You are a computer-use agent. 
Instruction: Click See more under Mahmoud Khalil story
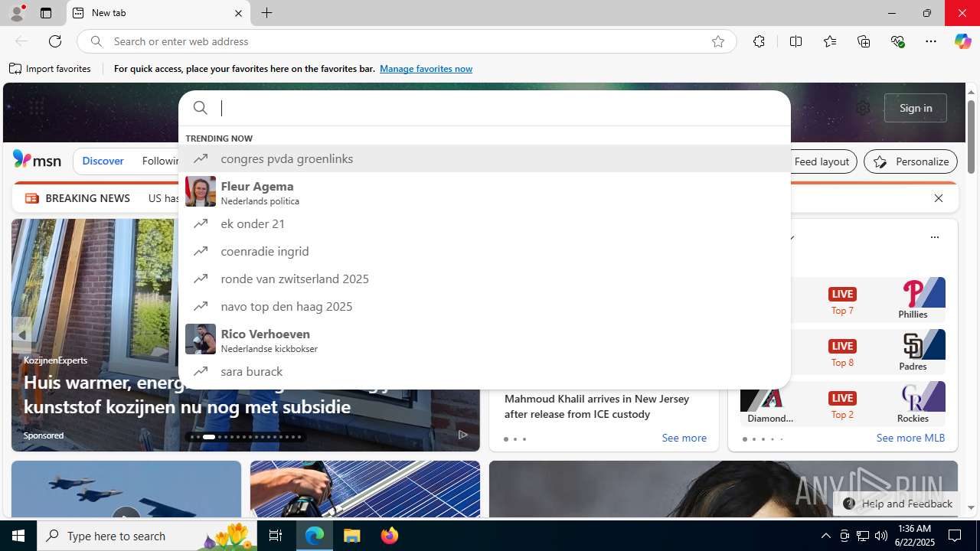point(684,438)
